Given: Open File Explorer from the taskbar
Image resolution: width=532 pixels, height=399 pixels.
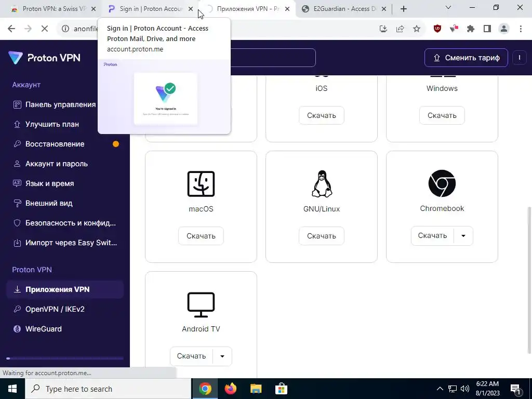Looking at the screenshot, I should coord(256,389).
